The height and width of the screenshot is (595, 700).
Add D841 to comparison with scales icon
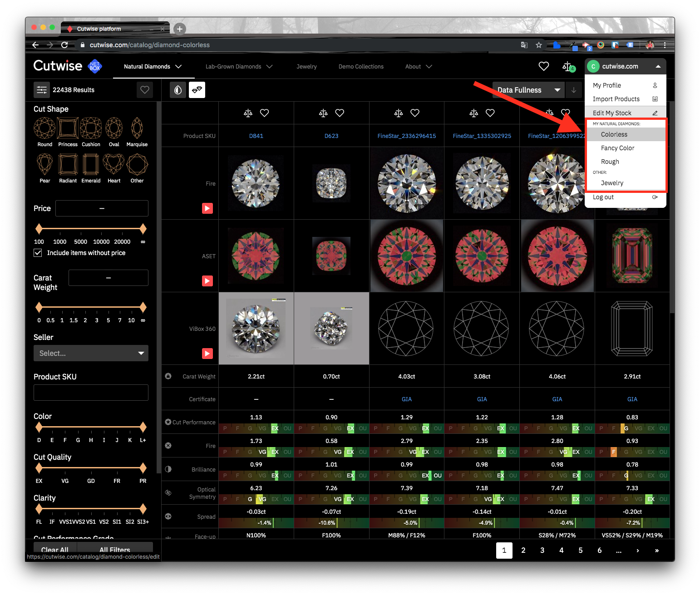248,113
